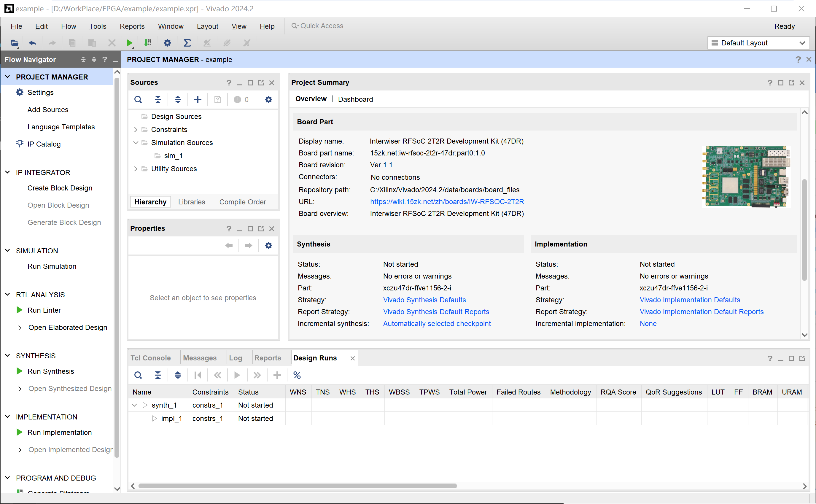Click the Quick Access search field

pyautogui.click(x=333, y=26)
